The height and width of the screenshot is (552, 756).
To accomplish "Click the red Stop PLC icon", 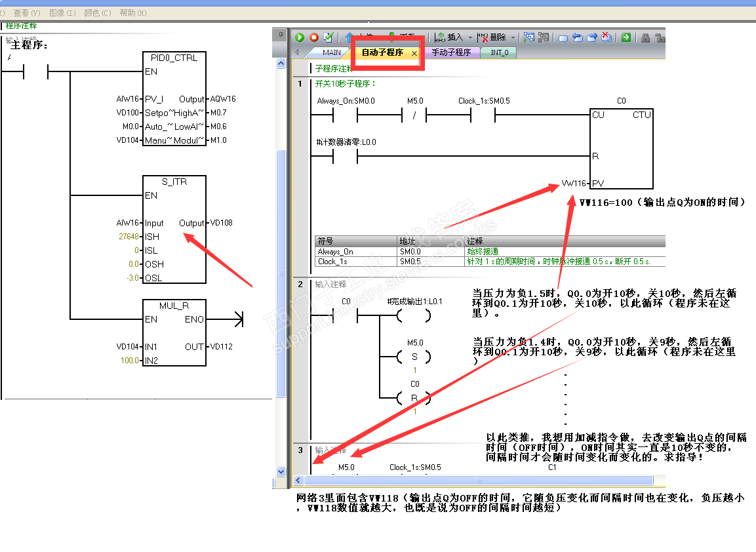I will point(314,37).
